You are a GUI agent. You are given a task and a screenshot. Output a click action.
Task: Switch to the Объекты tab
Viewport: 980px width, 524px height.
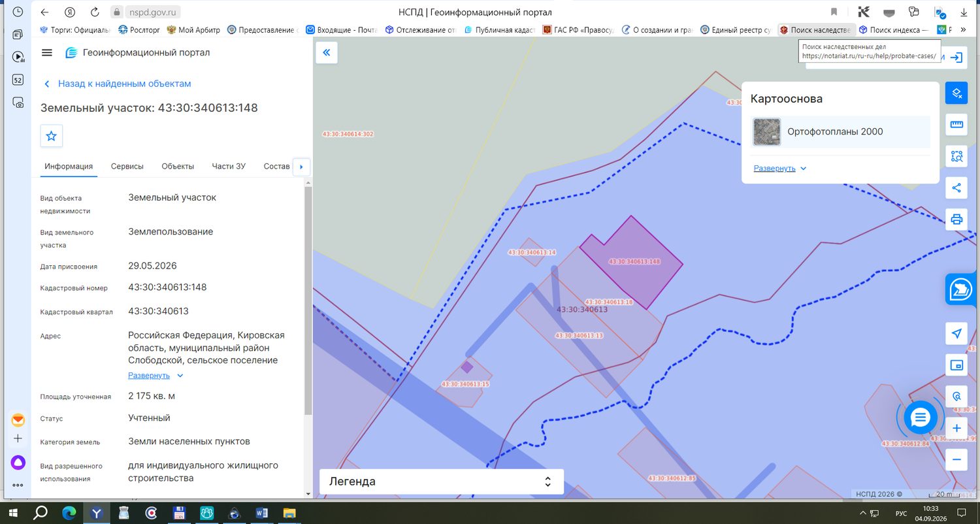coord(178,167)
